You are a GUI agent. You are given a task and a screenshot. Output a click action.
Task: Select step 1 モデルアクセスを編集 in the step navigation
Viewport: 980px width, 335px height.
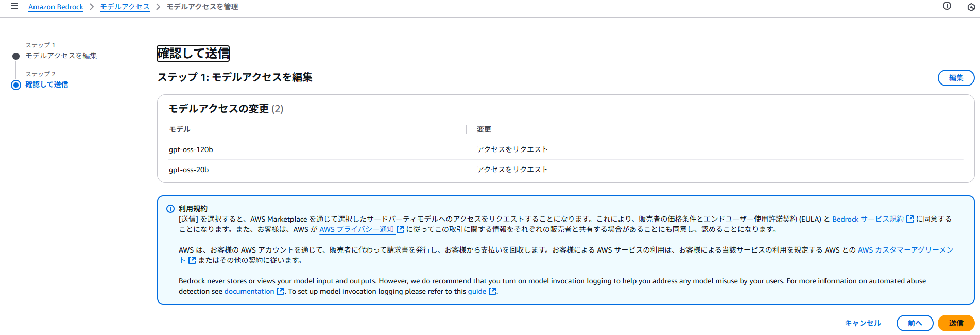(61, 56)
